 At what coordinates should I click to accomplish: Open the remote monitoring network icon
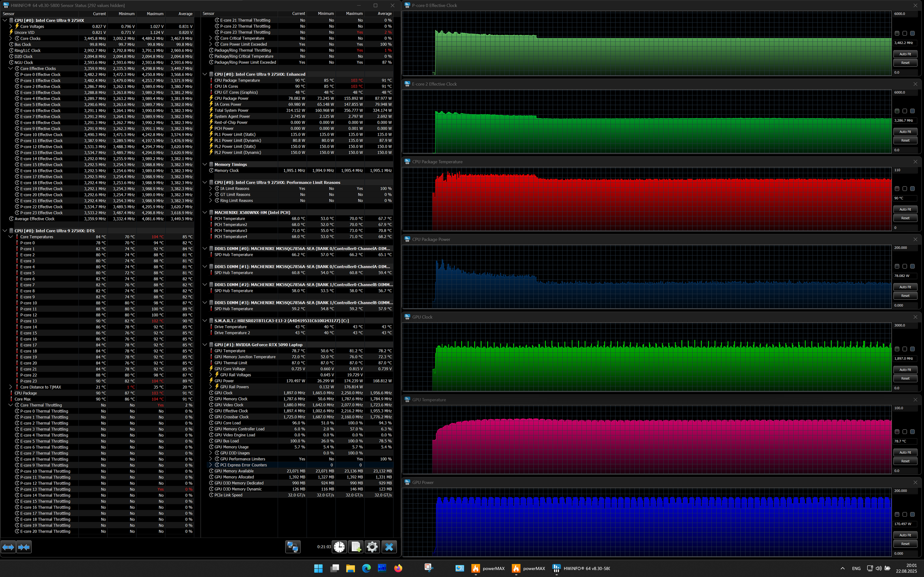[293, 547]
